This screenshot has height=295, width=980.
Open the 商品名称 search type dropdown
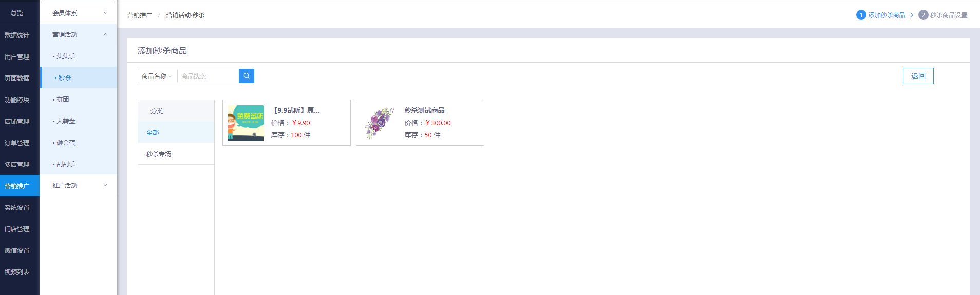[157, 76]
